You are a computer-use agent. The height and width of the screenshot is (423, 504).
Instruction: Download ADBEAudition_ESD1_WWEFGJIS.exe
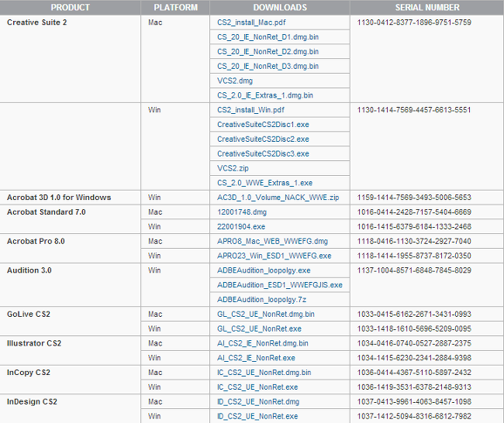click(x=280, y=285)
